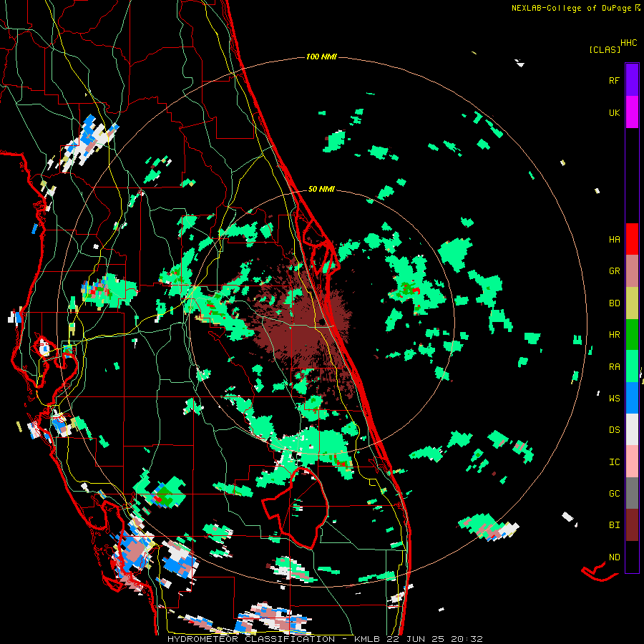Click the ND legend label
This screenshot has height=644, width=644.
(x=614, y=557)
